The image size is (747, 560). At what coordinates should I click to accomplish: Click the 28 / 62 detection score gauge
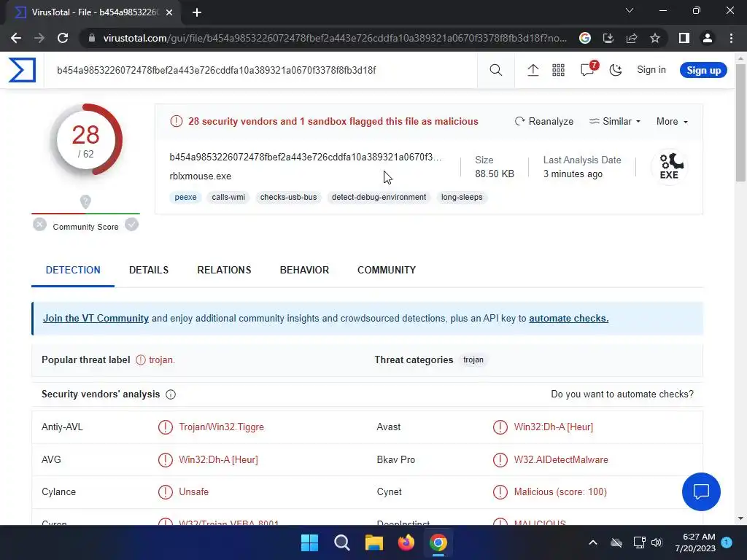pos(86,140)
